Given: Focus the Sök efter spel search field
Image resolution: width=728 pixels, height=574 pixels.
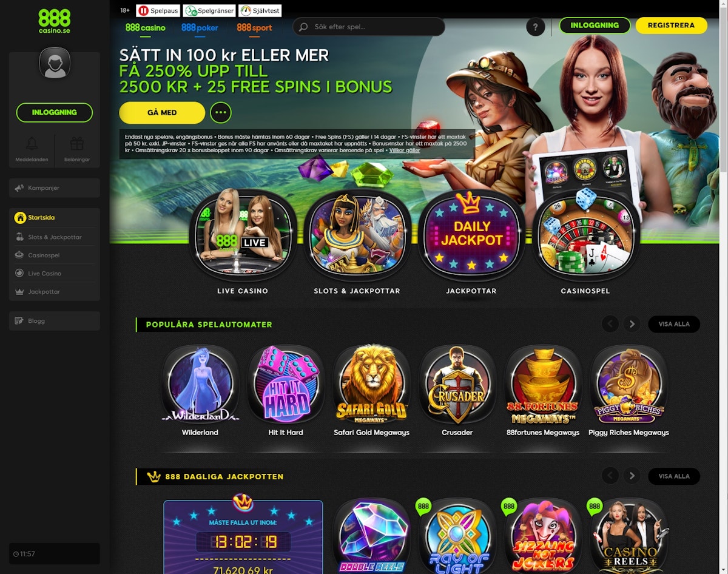Looking at the screenshot, I should pyautogui.click(x=369, y=27).
